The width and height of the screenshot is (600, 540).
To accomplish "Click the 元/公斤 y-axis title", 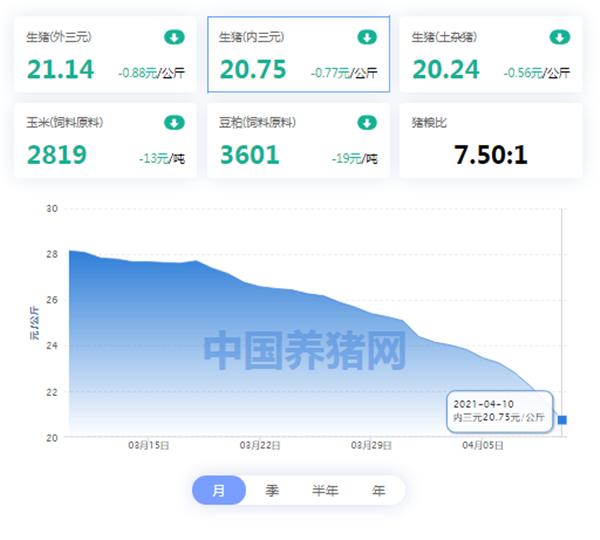I will [34, 323].
